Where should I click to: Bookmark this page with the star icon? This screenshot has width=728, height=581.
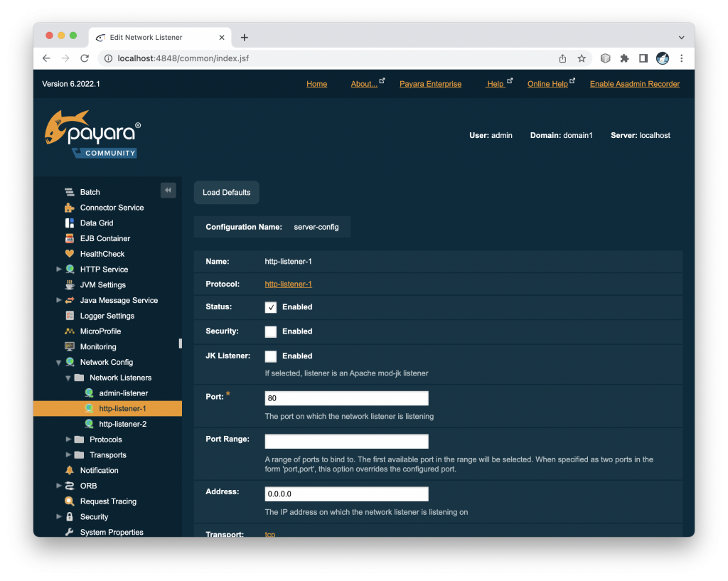click(x=582, y=58)
